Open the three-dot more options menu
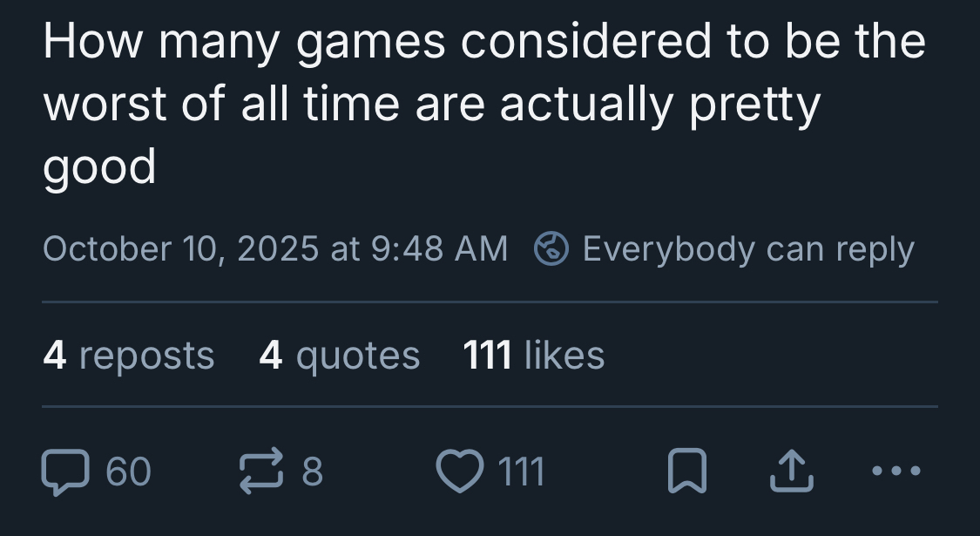The image size is (980, 536). [x=895, y=472]
